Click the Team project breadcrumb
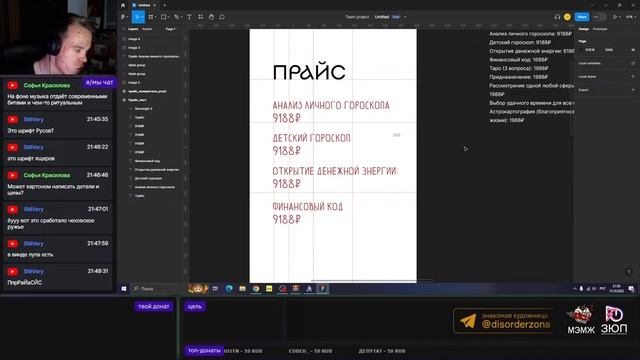This screenshot has width=640, height=360. pos(357,17)
